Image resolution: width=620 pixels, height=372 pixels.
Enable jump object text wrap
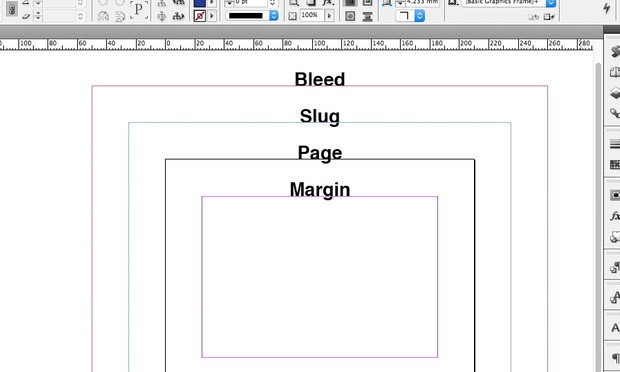click(x=367, y=16)
